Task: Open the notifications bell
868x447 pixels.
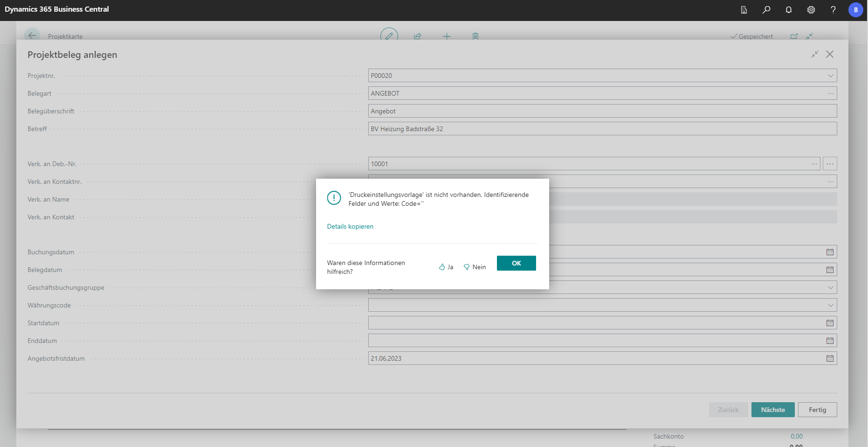Action: click(789, 10)
